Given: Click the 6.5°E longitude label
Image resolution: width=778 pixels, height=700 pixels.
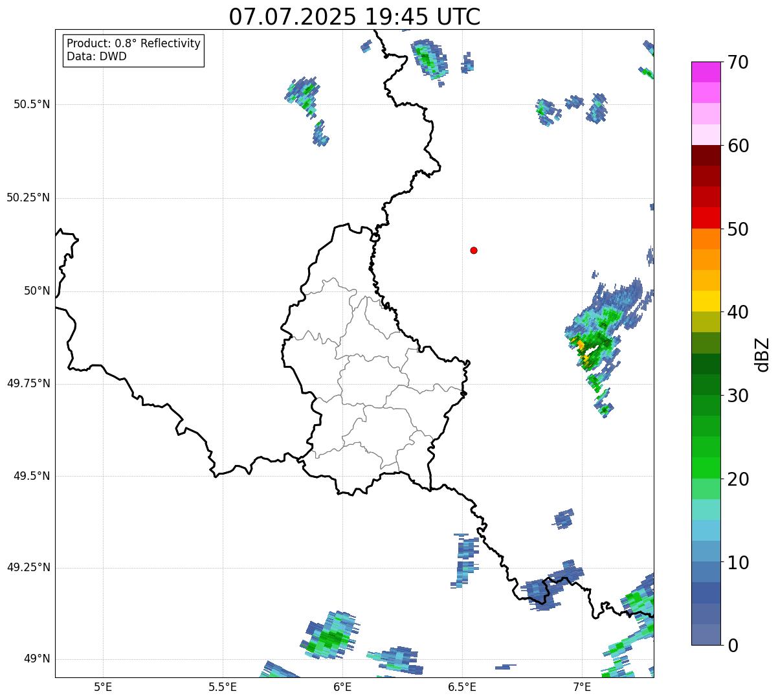Looking at the screenshot, I should [x=462, y=686].
